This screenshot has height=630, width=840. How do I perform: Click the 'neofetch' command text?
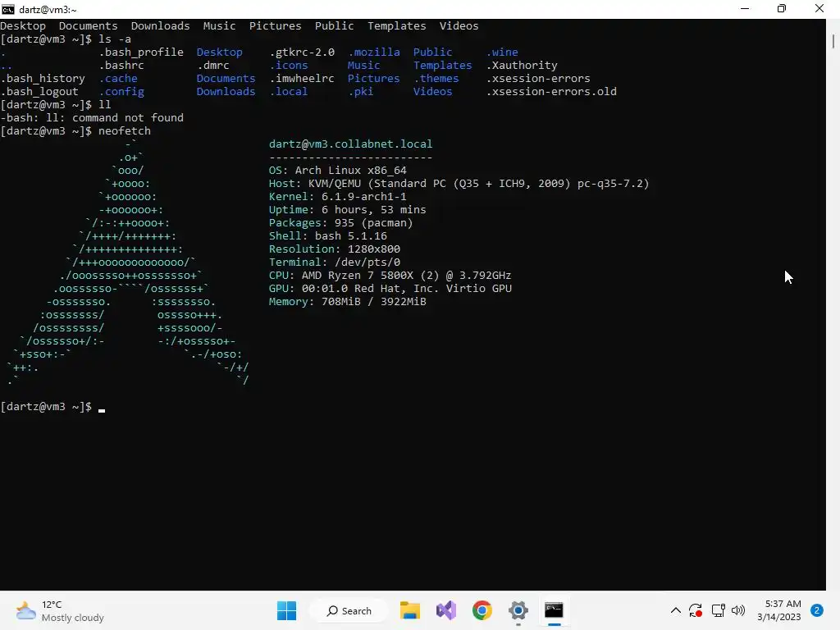coord(125,130)
